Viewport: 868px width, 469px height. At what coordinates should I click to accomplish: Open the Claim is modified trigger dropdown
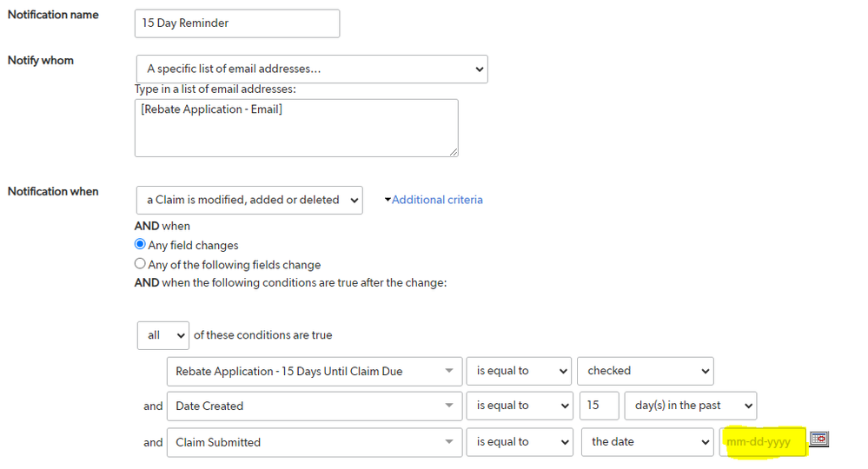tap(249, 201)
